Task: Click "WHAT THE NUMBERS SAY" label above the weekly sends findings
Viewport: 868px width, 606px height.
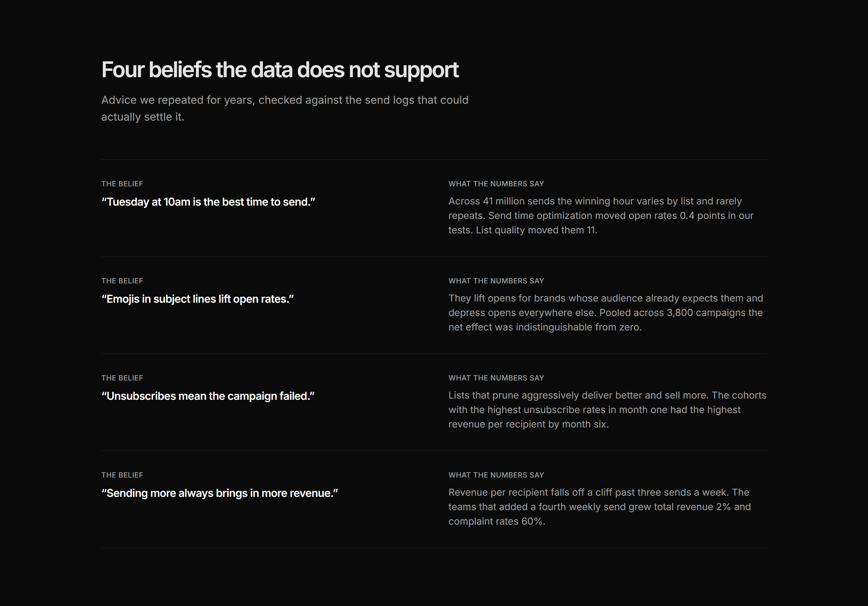Action: click(x=496, y=475)
